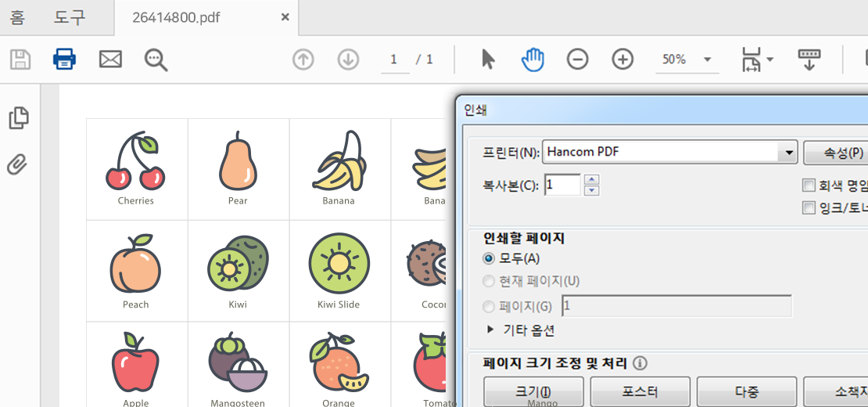Click the 다중 multiple button
The image size is (868, 407).
746,392
